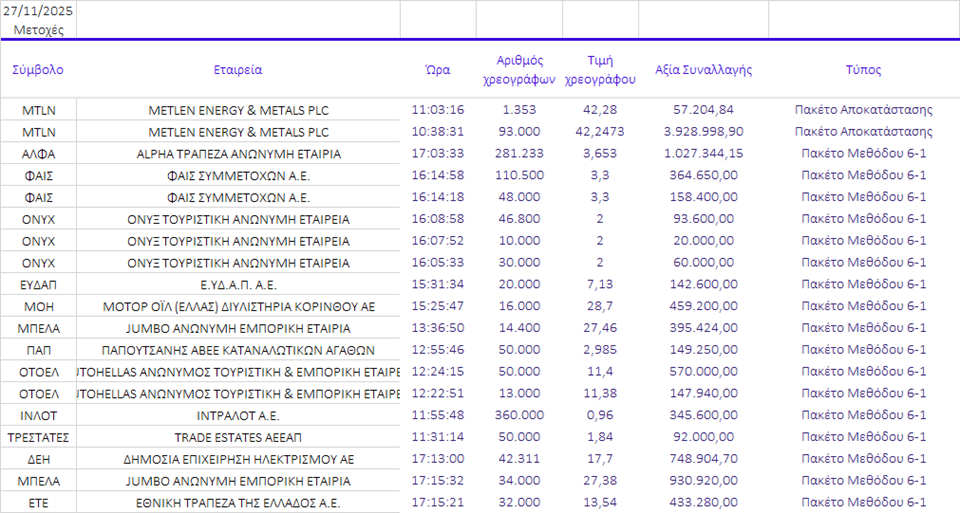Screen dimensions: 960x513
Task: Select the ΙΝΤΡΑΛΟΤ Α.Ε. company cell
Action: pyautogui.click(x=238, y=416)
